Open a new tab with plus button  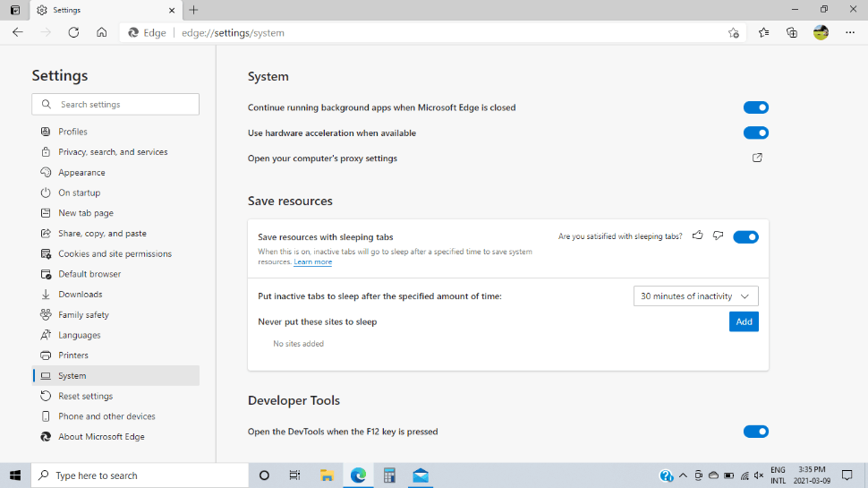coord(194,10)
